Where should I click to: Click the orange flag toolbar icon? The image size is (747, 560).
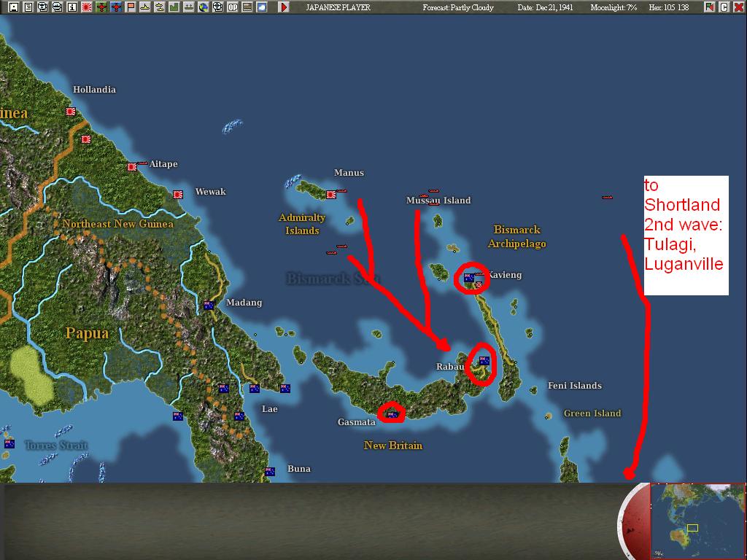point(131,7)
